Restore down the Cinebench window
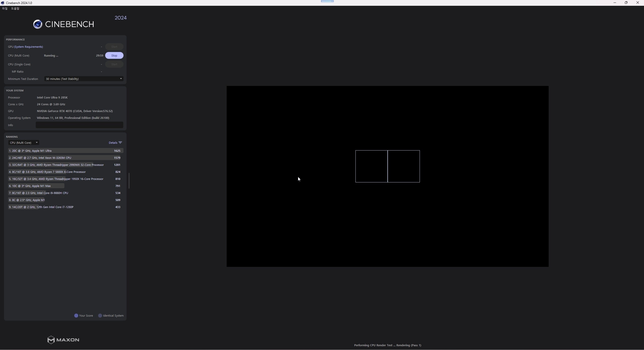 tap(626, 3)
